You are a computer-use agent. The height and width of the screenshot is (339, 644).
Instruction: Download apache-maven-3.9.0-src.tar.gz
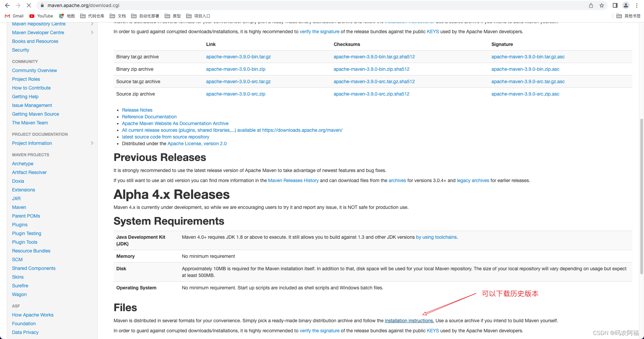(x=238, y=81)
